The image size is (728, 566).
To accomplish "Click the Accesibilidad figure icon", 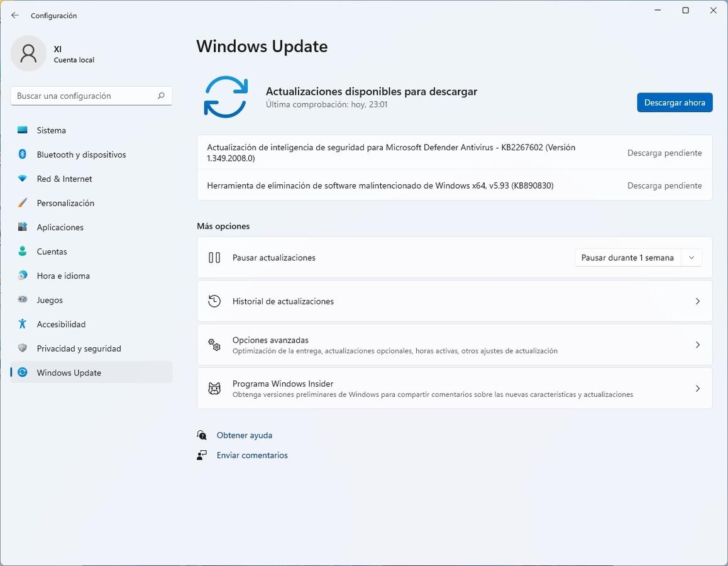I will click(23, 325).
